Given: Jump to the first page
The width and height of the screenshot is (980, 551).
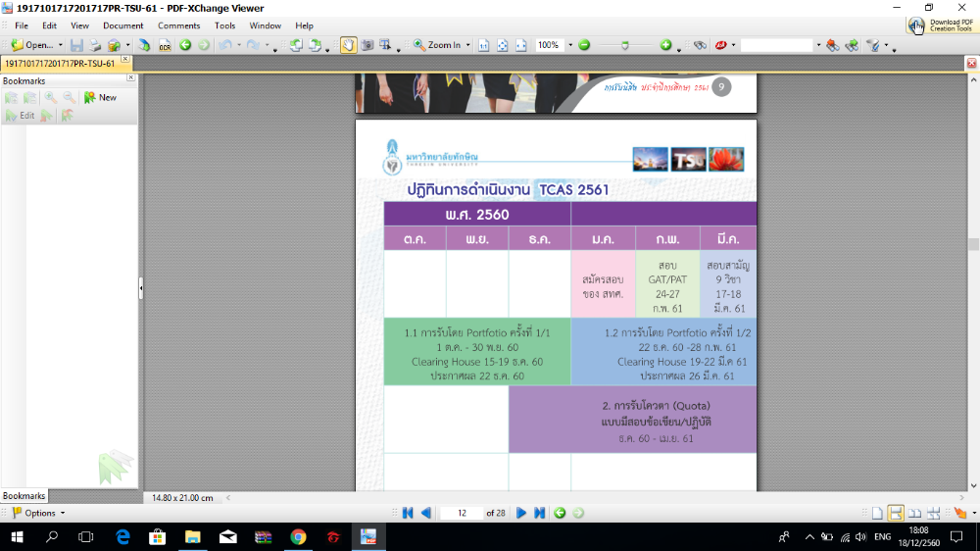Looking at the screenshot, I should tap(408, 513).
